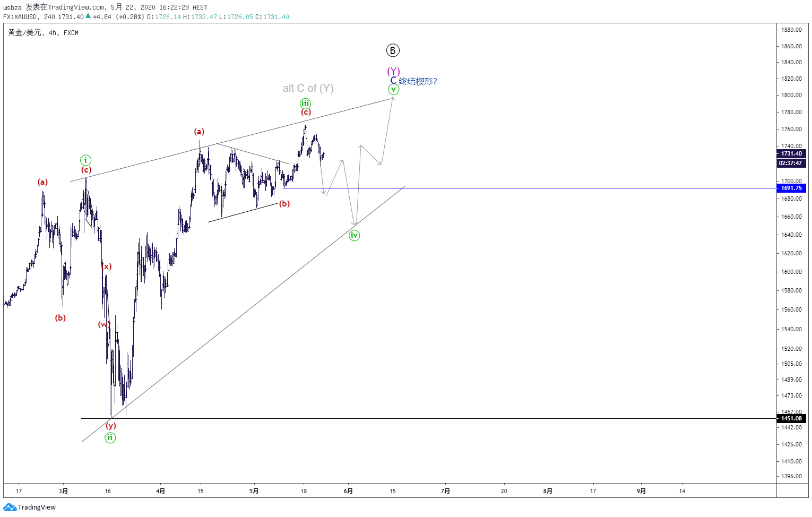Image resolution: width=812 pixels, height=517 pixels.
Task: Select the red (w) wave label
Action: (x=104, y=324)
